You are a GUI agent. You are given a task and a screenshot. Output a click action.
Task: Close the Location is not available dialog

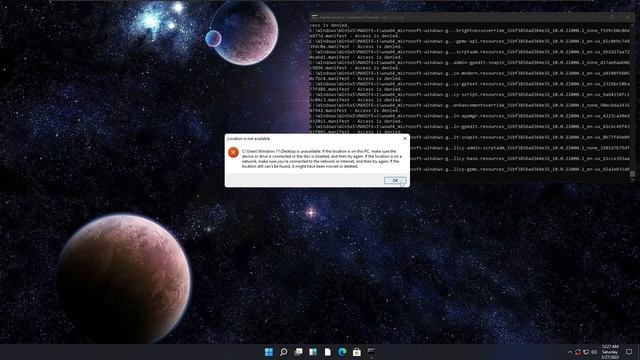click(405, 138)
